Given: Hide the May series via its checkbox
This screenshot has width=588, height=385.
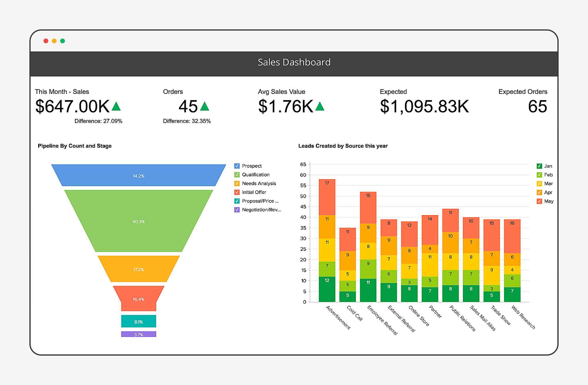Looking at the screenshot, I should pyautogui.click(x=539, y=201).
